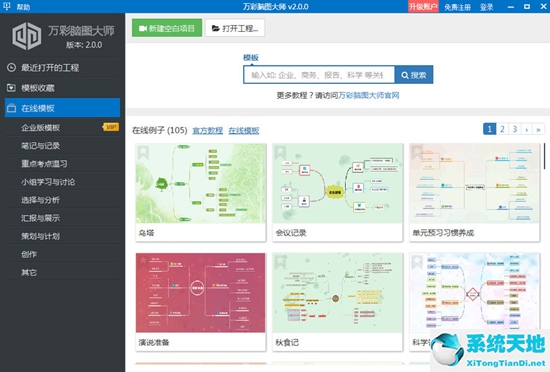Favorite the 秋食记 template via star icon
550x372 pixels.
[280, 261]
